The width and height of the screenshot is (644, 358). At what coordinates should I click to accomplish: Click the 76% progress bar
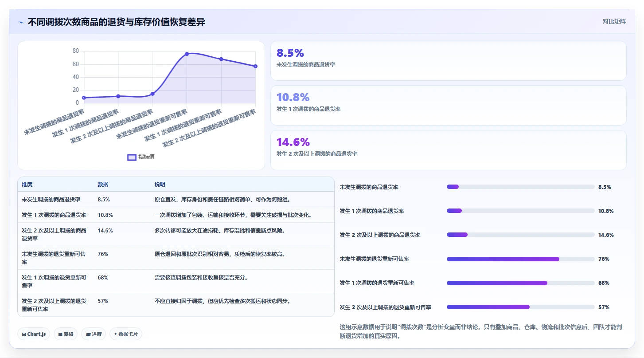coord(520,259)
